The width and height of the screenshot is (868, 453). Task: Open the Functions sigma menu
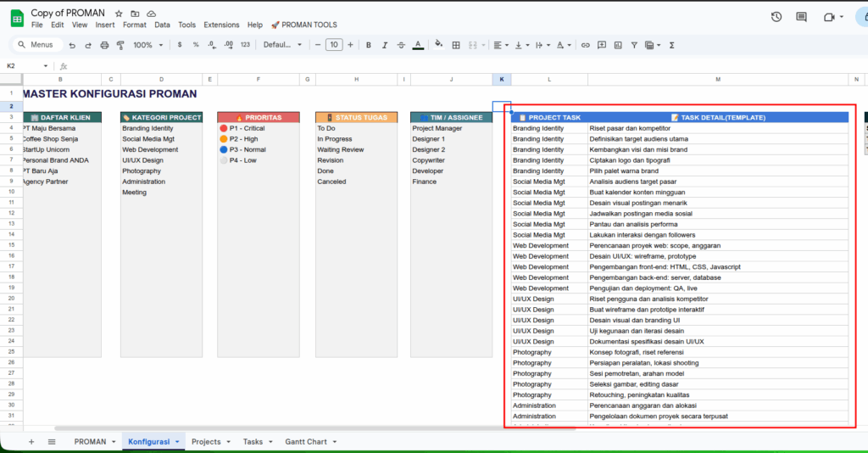pyautogui.click(x=672, y=45)
